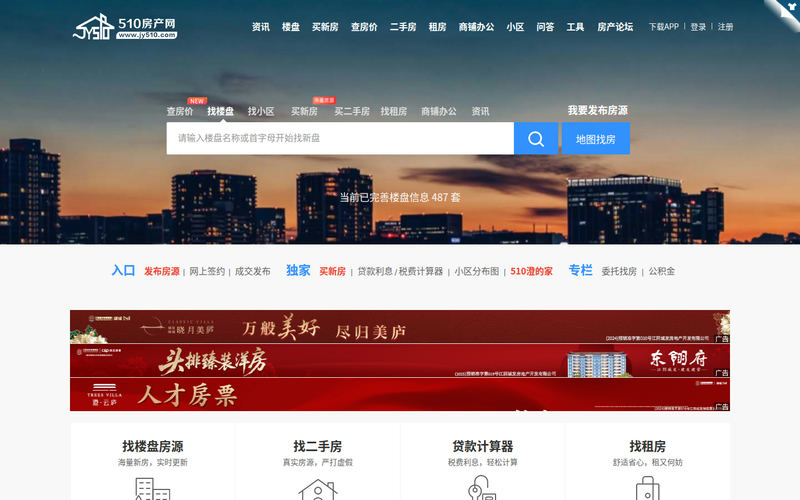This screenshot has width=800, height=500.
Task: Open the 找租房 card title
Action: pos(647,446)
